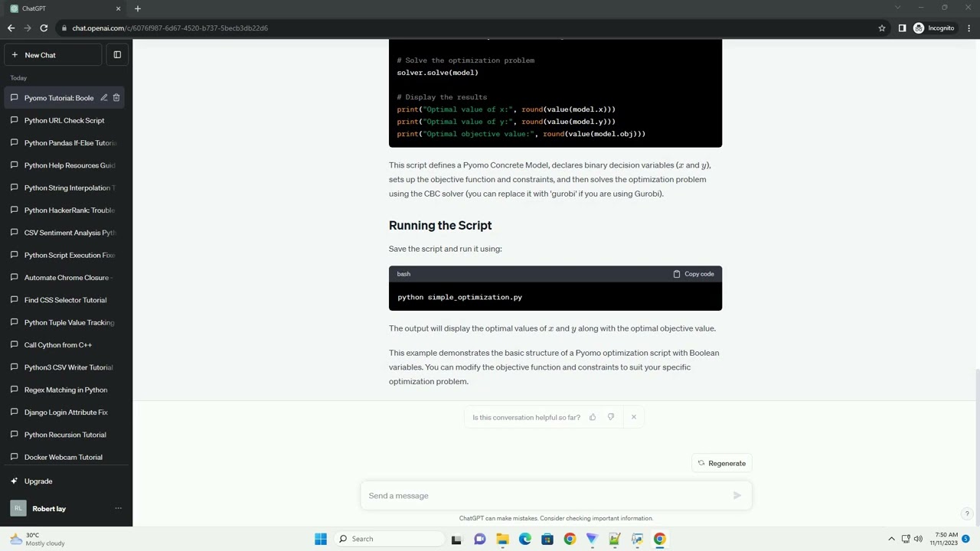Dismiss the conversation helpful prompt
This screenshot has width=980, height=551.
click(634, 417)
